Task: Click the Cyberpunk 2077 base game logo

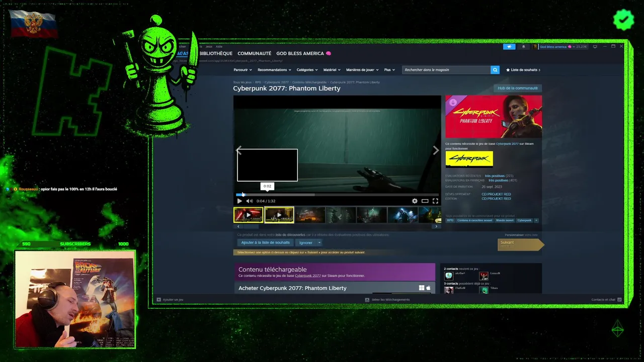Action: (469, 159)
